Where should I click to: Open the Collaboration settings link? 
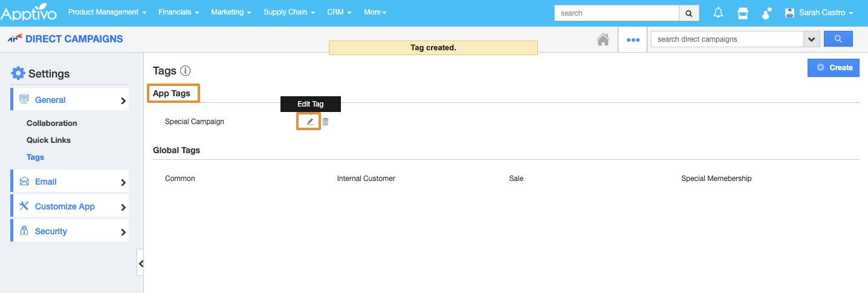click(x=52, y=123)
